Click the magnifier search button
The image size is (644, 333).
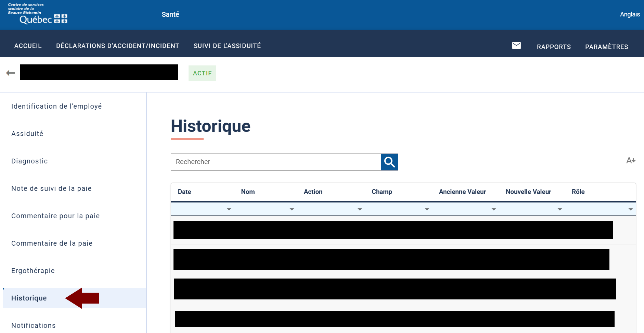(x=389, y=162)
